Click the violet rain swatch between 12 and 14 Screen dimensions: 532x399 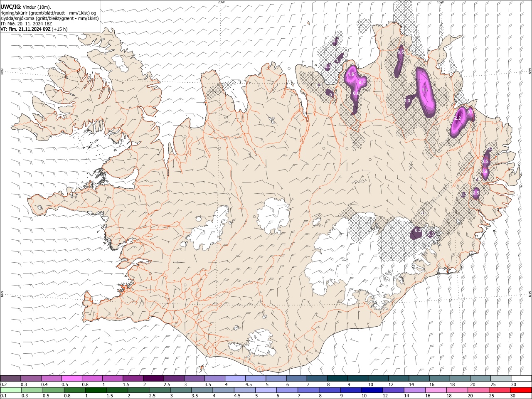[x=393, y=390]
